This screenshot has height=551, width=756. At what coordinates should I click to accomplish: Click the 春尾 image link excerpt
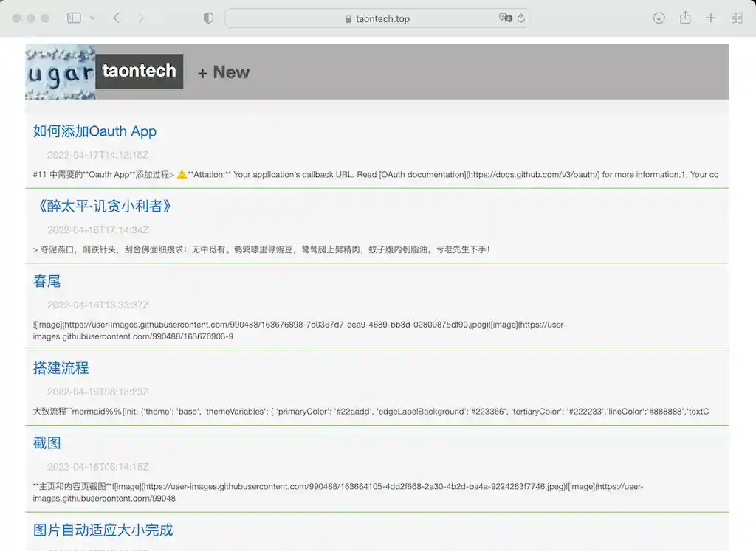pyautogui.click(x=300, y=330)
